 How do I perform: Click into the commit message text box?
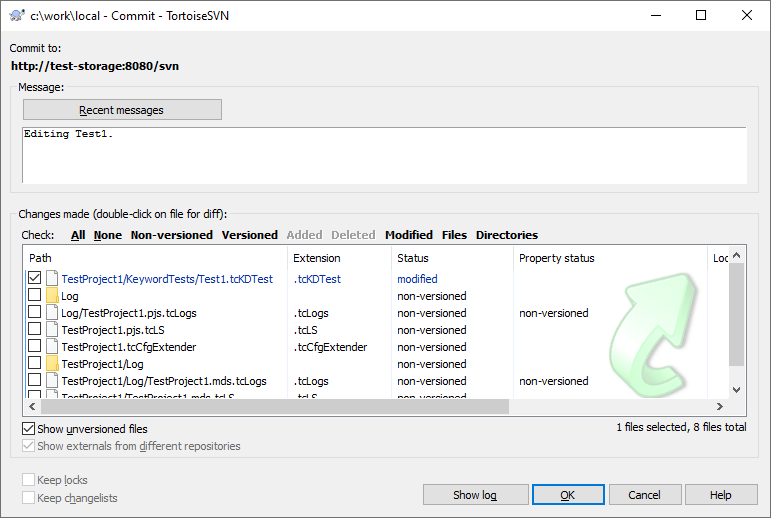(x=384, y=155)
